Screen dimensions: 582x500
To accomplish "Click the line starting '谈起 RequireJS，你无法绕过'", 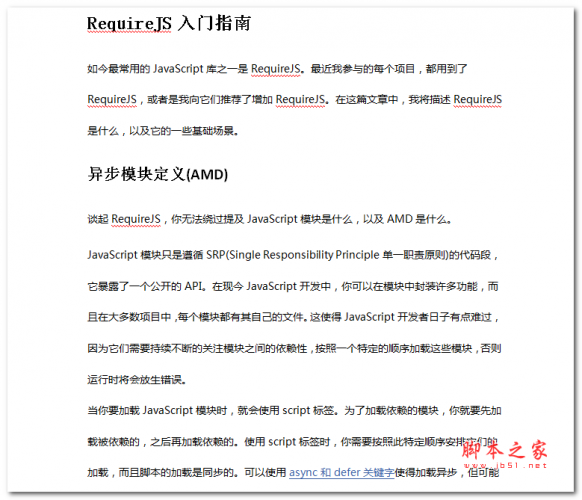I will coord(270,219).
